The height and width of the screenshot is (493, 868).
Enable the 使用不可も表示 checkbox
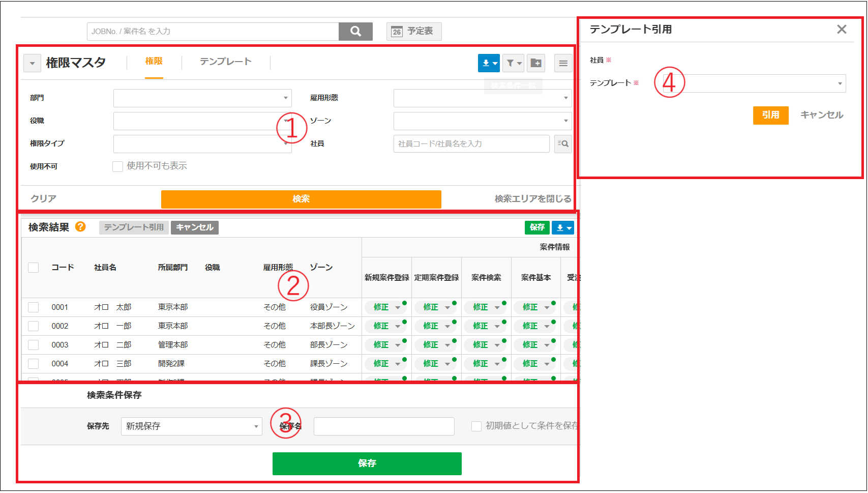tap(117, 166)
